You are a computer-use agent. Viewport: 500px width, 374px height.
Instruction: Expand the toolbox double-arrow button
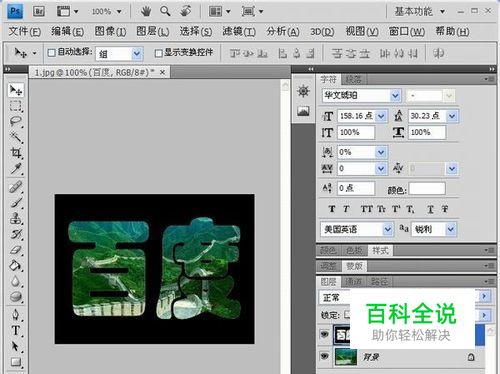(x=8, y=69)
